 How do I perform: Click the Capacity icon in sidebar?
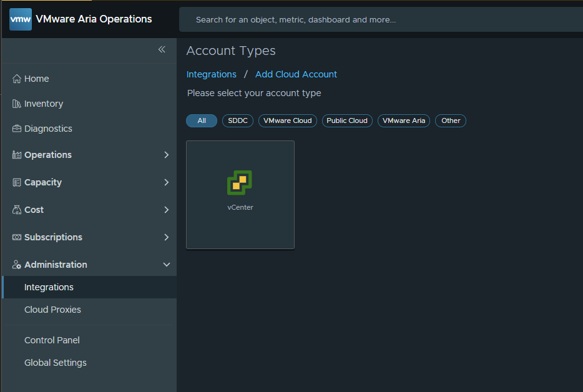17,182
